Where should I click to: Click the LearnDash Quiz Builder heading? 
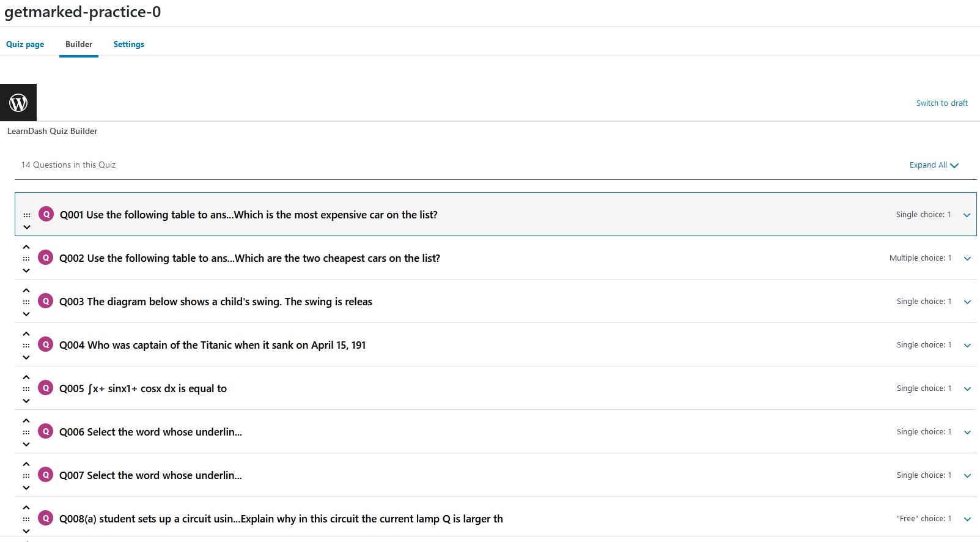(52, 131)
